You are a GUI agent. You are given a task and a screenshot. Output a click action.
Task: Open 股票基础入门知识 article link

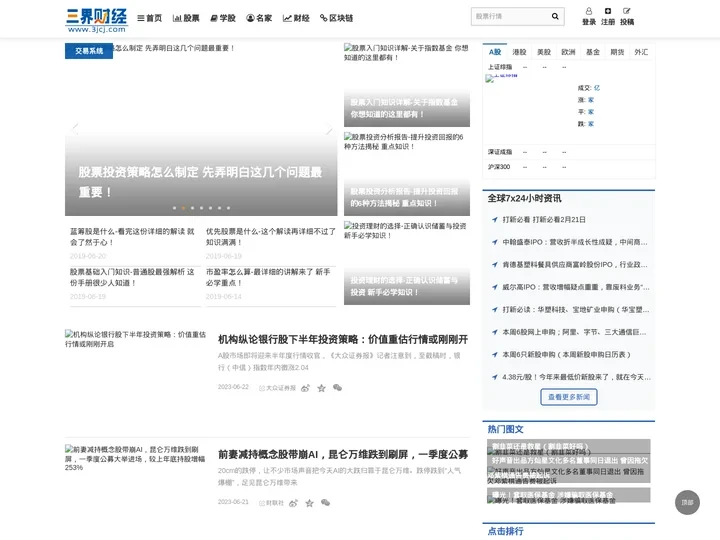coord(132,277)
